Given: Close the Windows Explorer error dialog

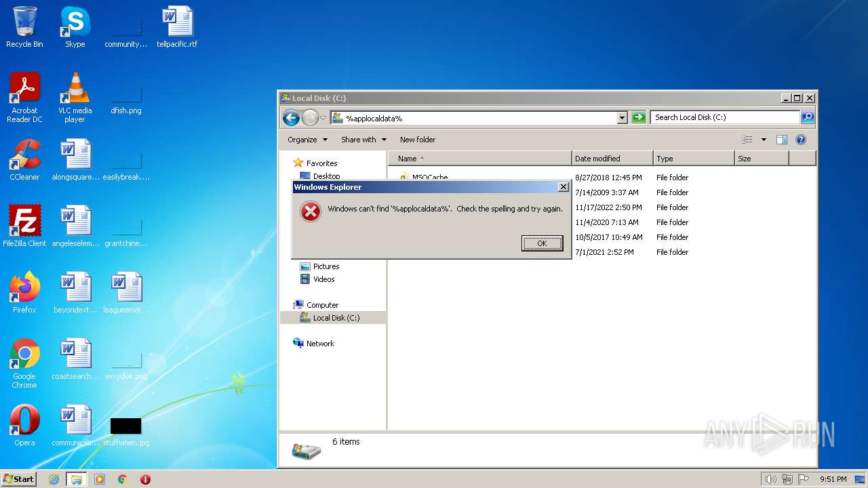Looking at the screenshot, I should point(563,187).
